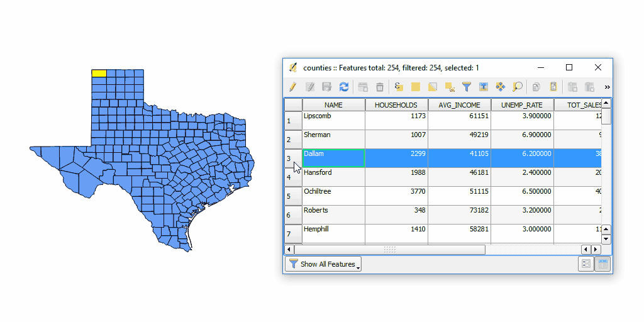Screen dimensions: 644x322
Task: Sort by the AVG_INCOME column header
Action: click(x=459, y=105)
